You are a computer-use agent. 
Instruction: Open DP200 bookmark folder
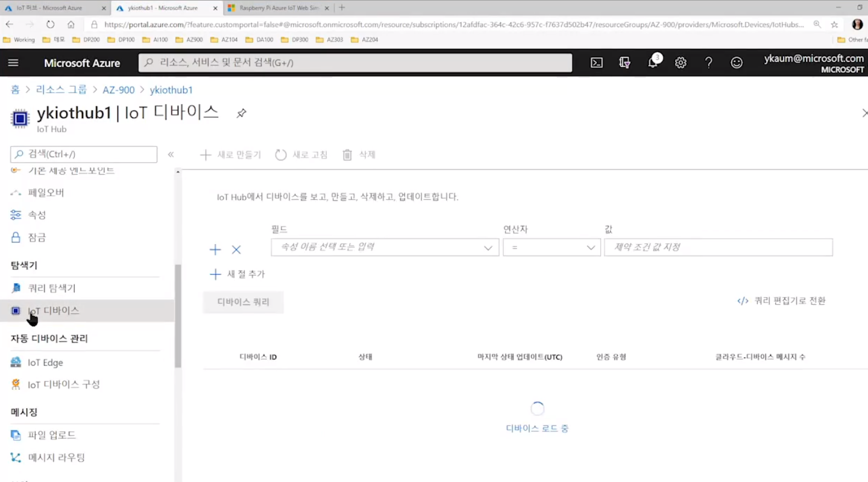pyautogui.click(x=86, y=40)
